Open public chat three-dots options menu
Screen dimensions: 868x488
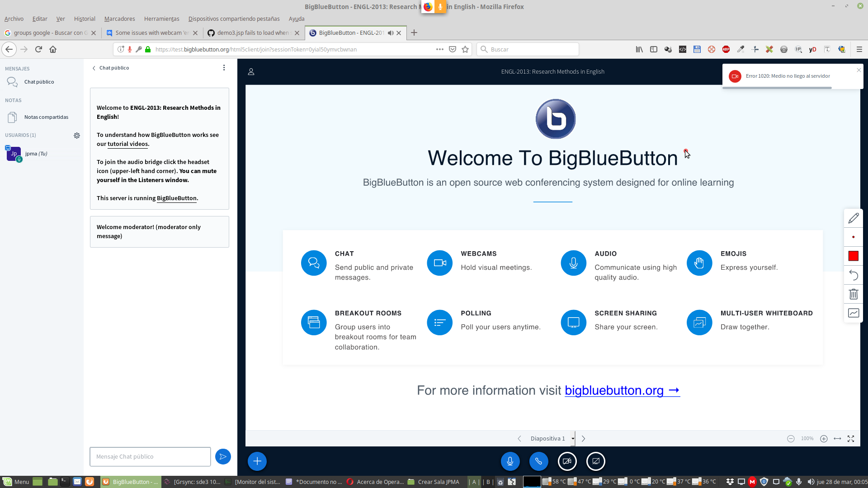(x=224, y=68)
